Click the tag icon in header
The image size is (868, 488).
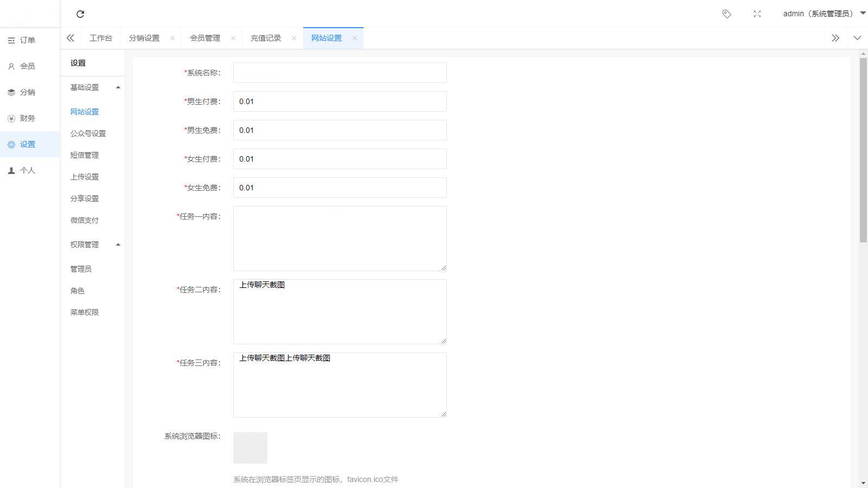(727, 14)
